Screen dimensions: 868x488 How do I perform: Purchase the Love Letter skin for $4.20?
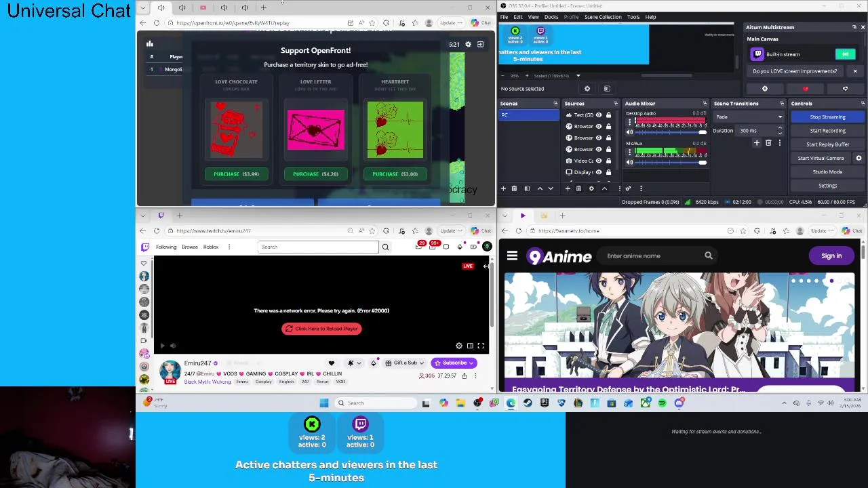click(315, 174)
